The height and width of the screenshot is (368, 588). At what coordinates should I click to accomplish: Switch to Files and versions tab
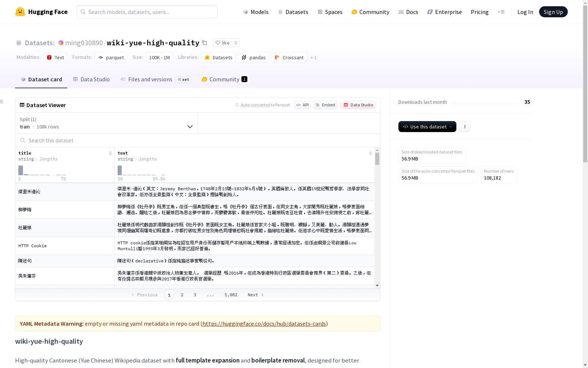click(x=155, y=79)
